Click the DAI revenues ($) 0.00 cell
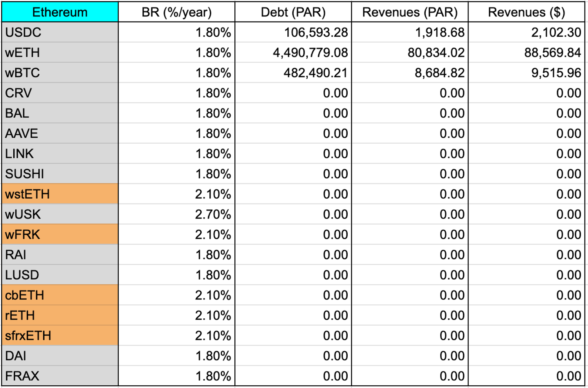Viewport: 588px width, 388px height. tap(526, 356)
